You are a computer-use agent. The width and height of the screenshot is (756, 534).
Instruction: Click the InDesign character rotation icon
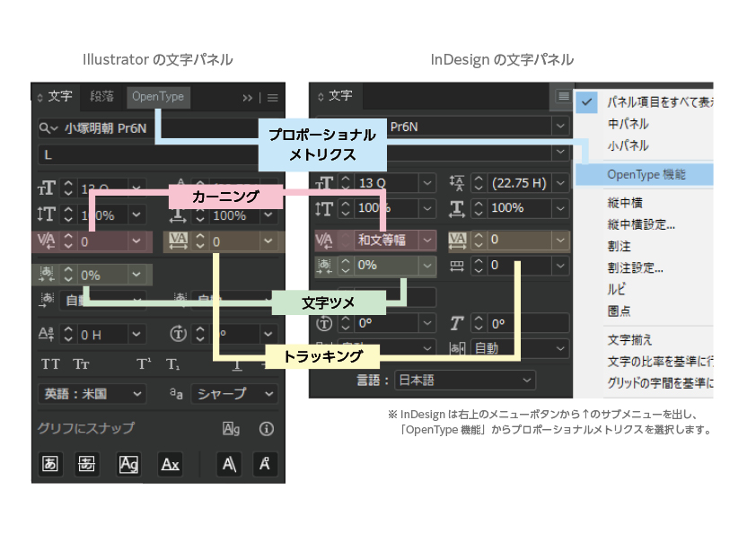tap(324, 323)
